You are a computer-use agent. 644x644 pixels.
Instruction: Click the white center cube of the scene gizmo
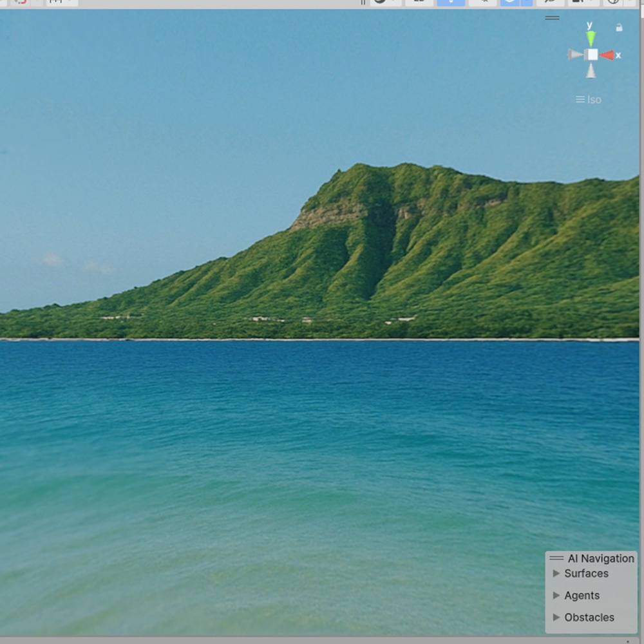(x=592, y=55)
